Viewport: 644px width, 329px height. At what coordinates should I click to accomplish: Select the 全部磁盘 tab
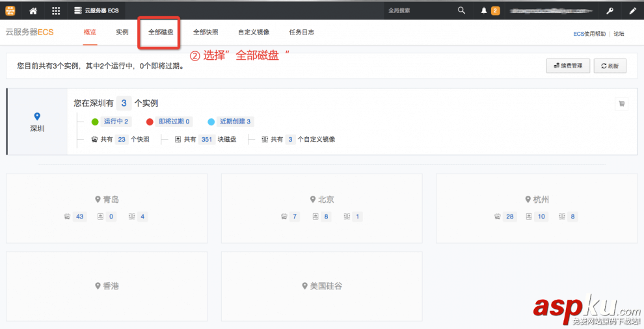coord(161,32)
